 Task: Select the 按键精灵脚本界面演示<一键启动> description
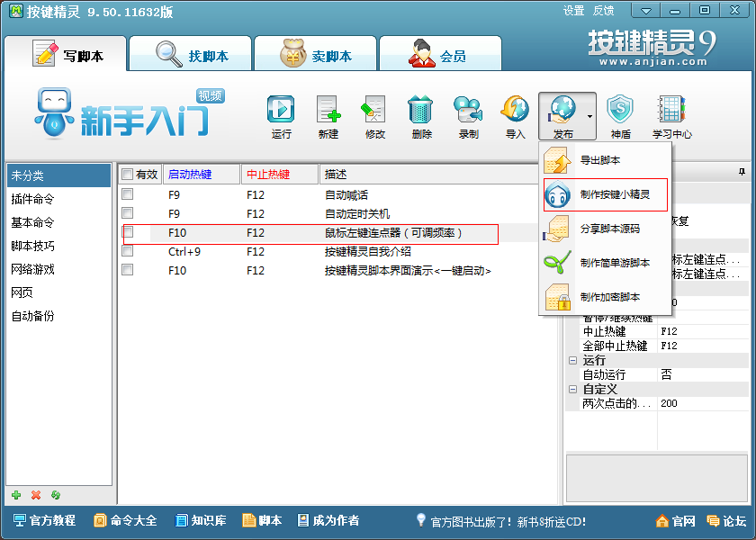click(x=408, y=271)
